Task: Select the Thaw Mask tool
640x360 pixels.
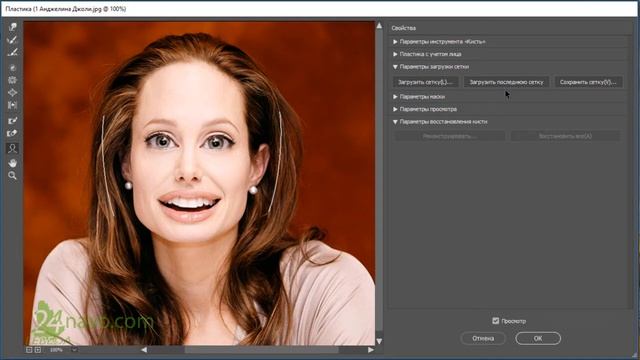Action: pyautogui.click(x=12, y=133)
